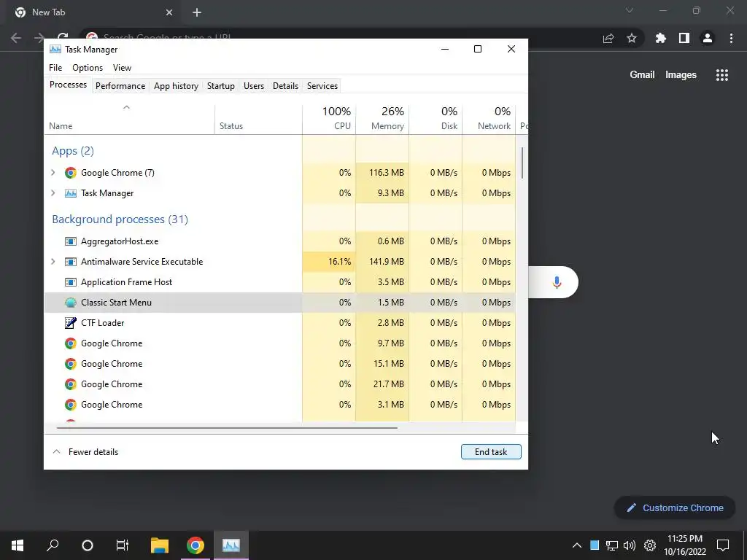Sort by the CPU column header
This screenshot has height=560, width=747.
(x=329, y=119)
